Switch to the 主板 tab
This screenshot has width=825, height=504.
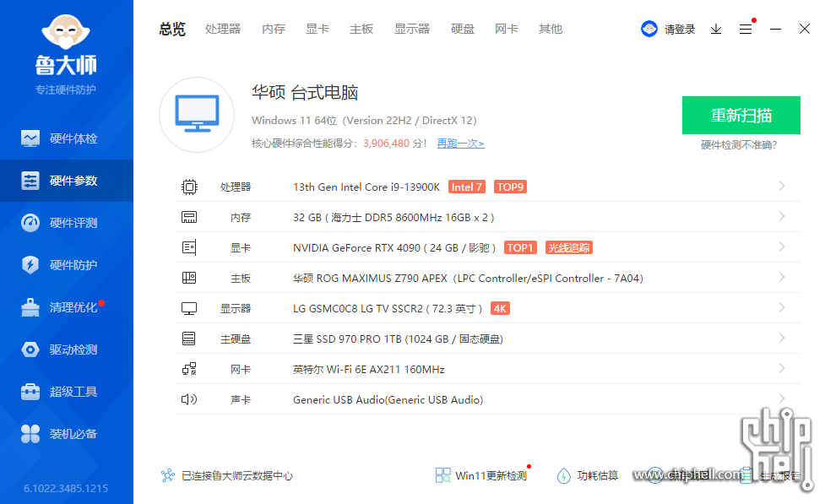pos(361,29)
